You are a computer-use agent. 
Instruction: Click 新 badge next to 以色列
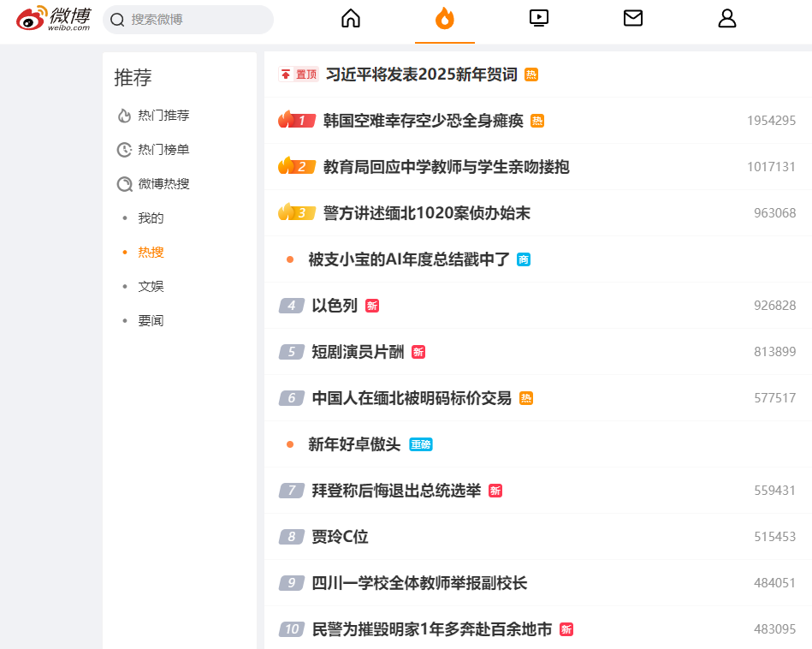372,306
